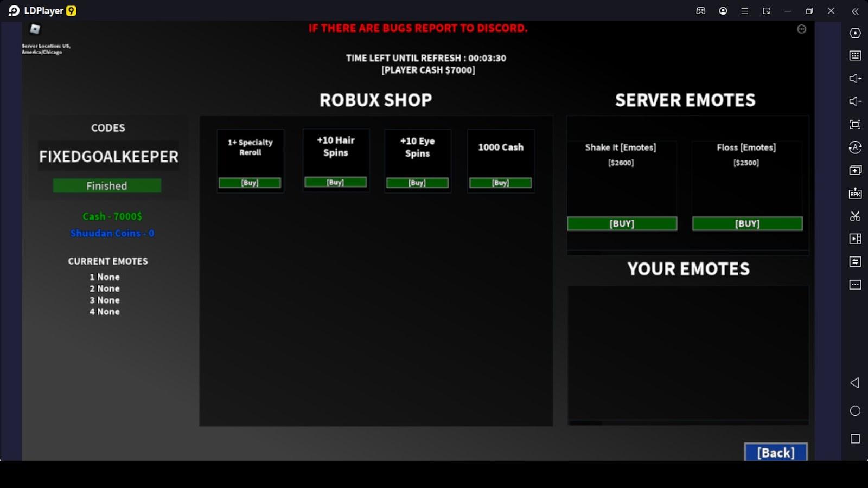Select current emote slot 1 None
Viewport: 868px width, 488px height.
[105, 277]
